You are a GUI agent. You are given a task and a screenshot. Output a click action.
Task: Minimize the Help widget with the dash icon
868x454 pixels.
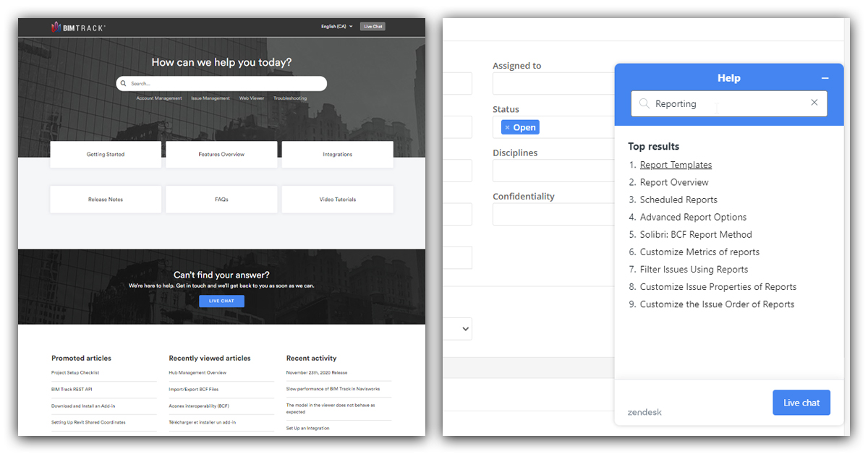click(825, 78)
